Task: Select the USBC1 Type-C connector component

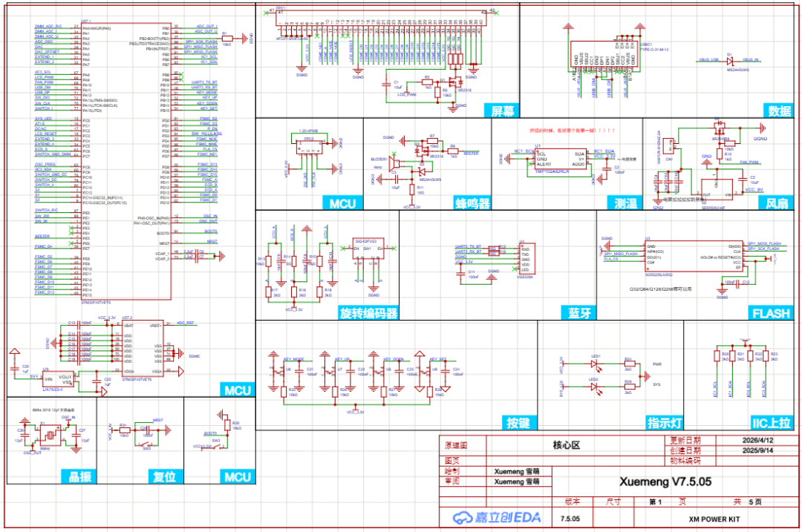Action: (x=603, y=58)
